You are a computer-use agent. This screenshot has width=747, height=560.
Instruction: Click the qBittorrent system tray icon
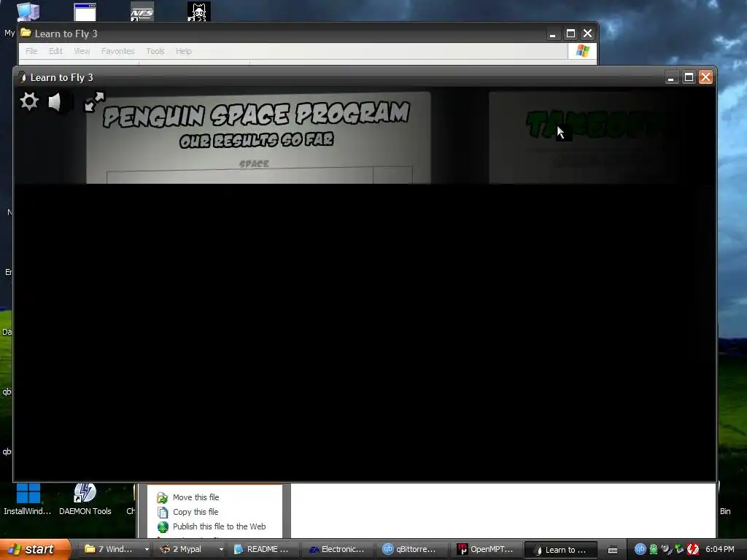point(640,549)
